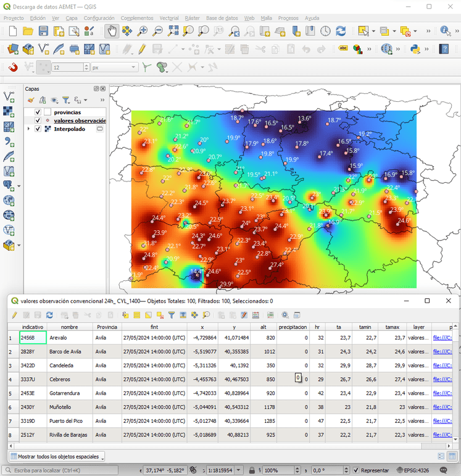Viewport: 461px width, 476px height.
Task: Open the field calculator icon in the table toolbar
Action: coord(255,315)
